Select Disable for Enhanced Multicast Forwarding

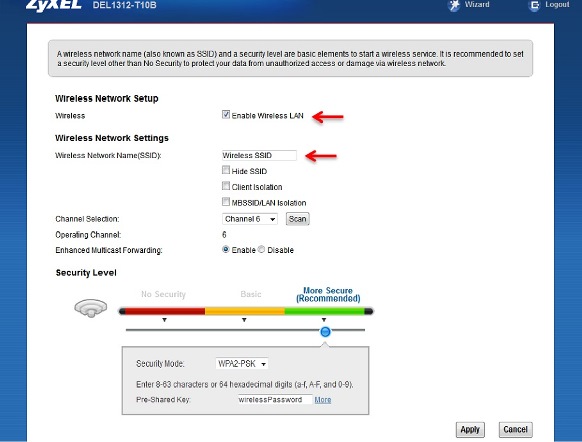261,250
